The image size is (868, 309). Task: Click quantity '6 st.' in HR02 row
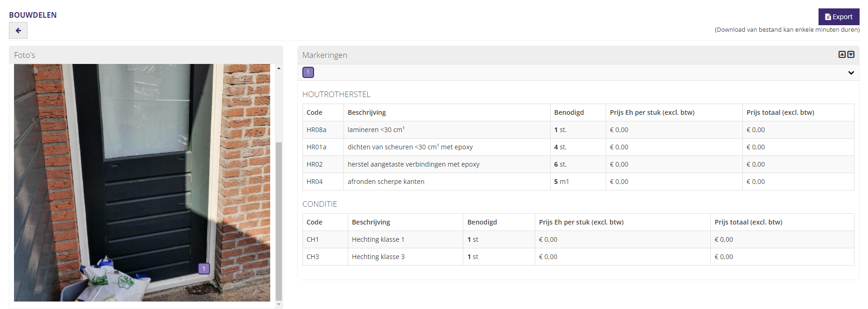coord(560,164)
